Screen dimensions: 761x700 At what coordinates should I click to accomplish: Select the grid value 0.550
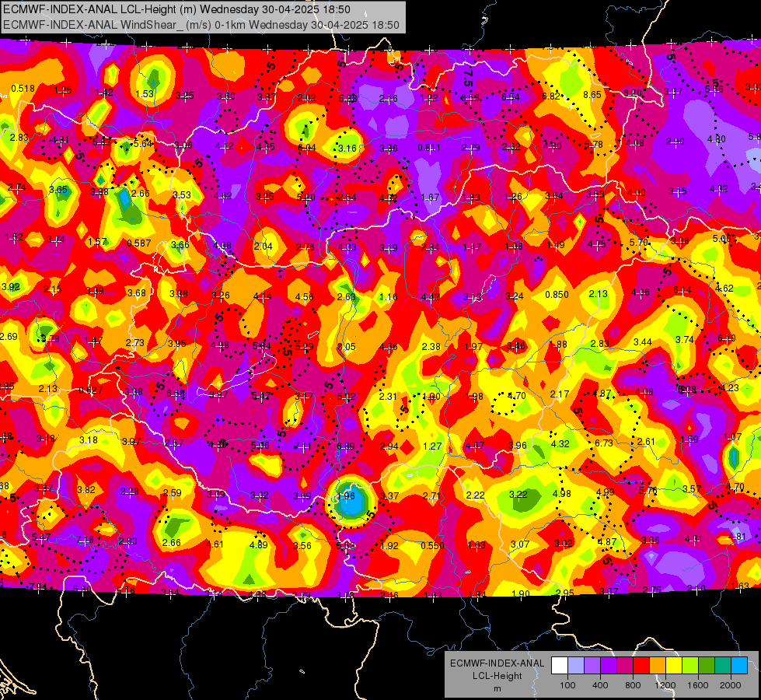coord(432,545)
